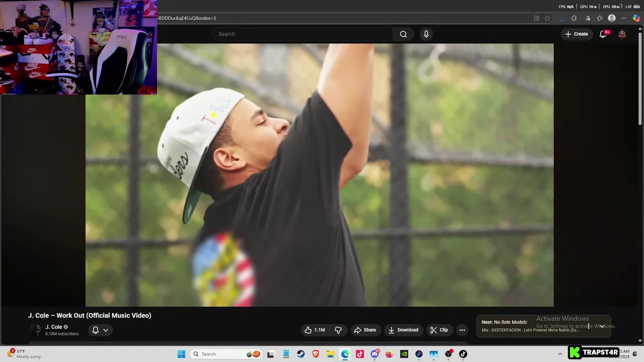Open OBS Studio icon with red dot

point(448,354)
